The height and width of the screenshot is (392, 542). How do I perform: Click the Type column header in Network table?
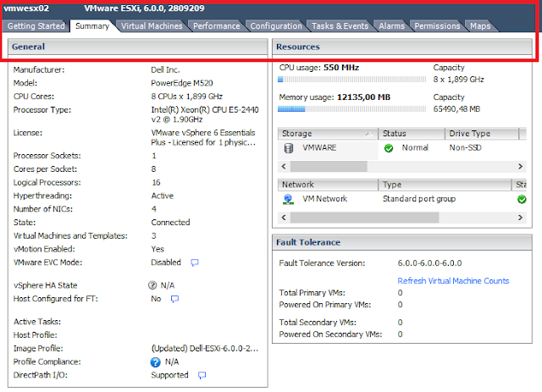click(445, 185)
